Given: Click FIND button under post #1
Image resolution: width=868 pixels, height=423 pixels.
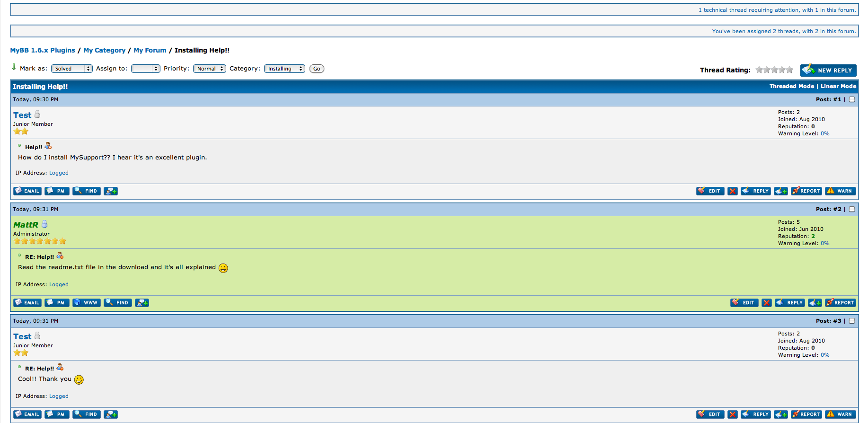Looking at the screenshot, I should pyautogui.click(x=87, y=191).
